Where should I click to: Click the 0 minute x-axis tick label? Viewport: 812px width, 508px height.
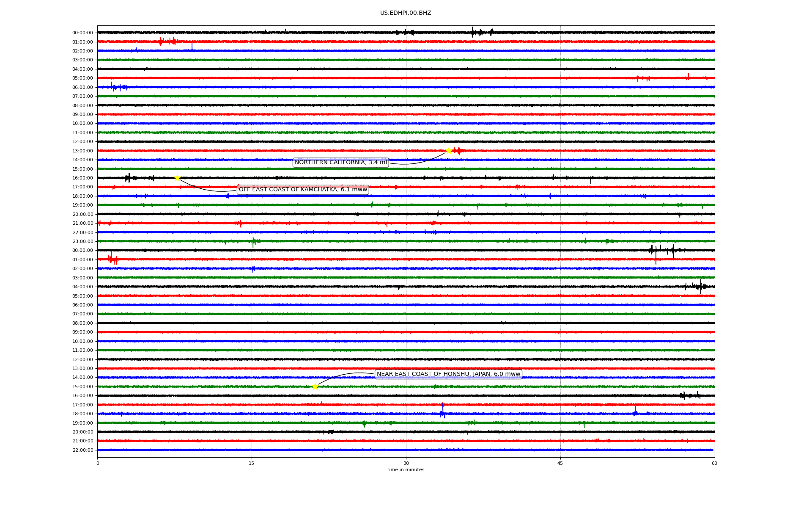coord(98,463)
